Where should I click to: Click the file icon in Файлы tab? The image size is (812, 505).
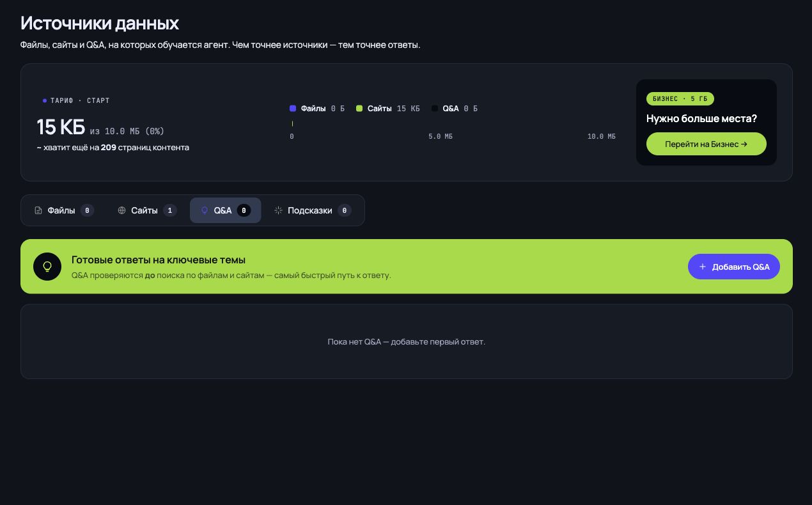(38, 210)
